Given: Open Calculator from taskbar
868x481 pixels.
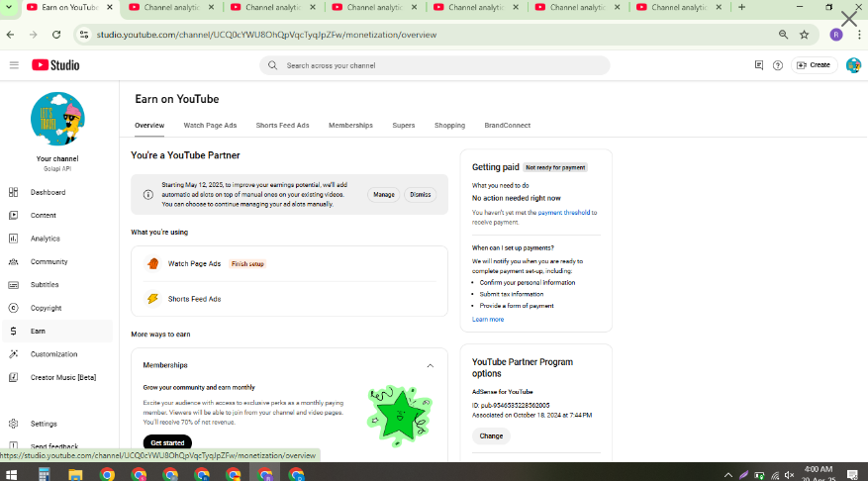Looking at the screenshot, I should [44, 474].
